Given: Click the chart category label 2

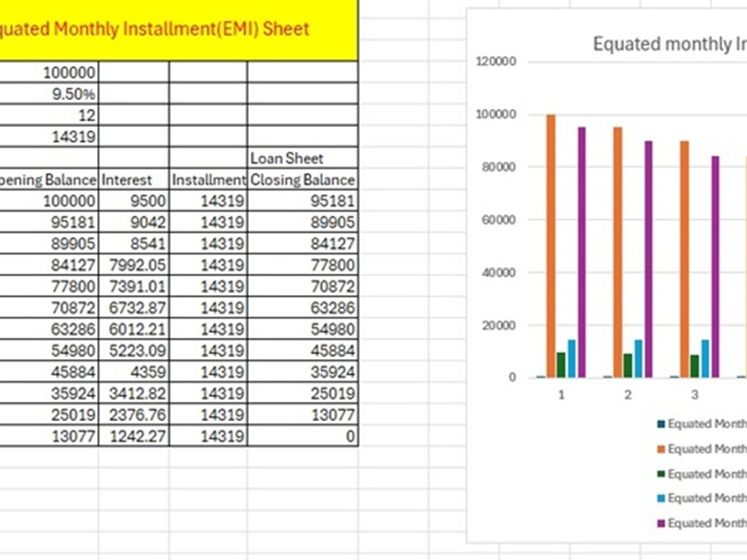Looking at the screenshot, I should (x=628, y=395).
